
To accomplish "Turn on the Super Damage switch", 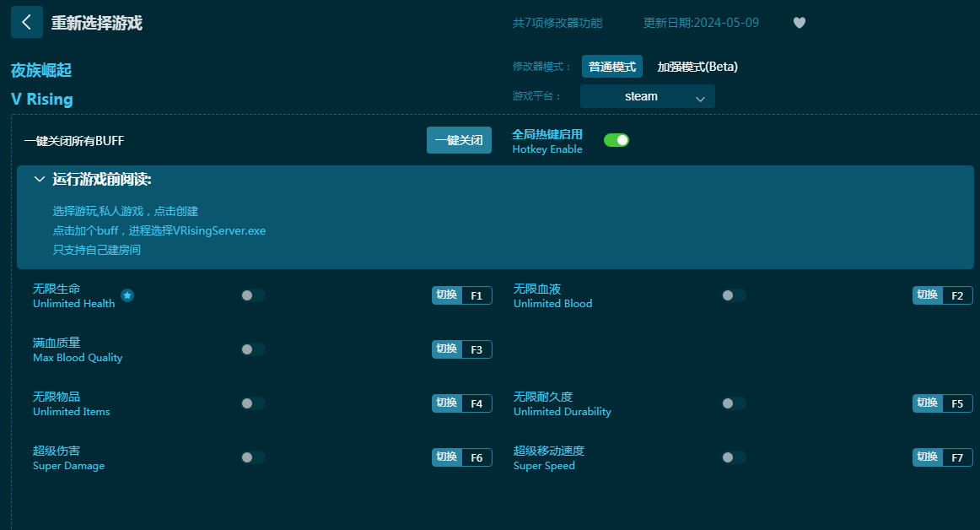I will click(x=253, y=457).
